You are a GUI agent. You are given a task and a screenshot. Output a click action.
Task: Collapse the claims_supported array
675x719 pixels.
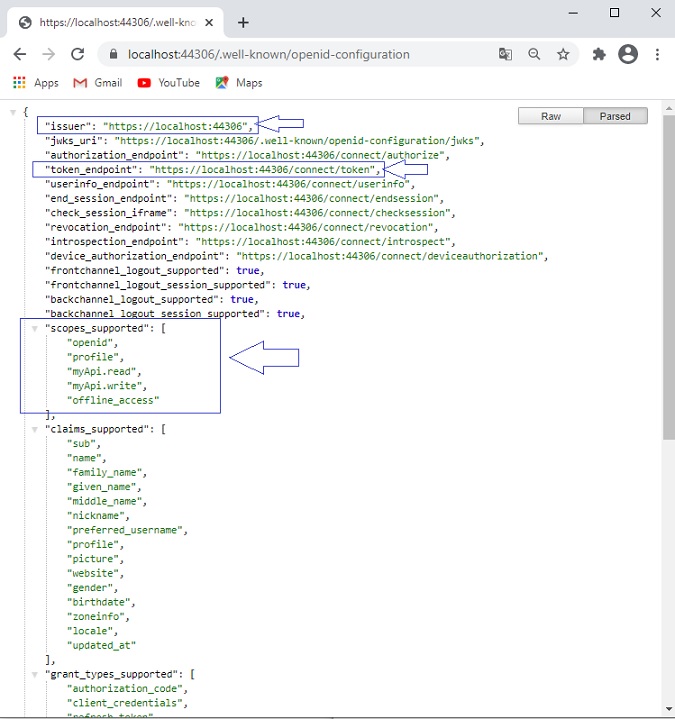tap(34, 430)
